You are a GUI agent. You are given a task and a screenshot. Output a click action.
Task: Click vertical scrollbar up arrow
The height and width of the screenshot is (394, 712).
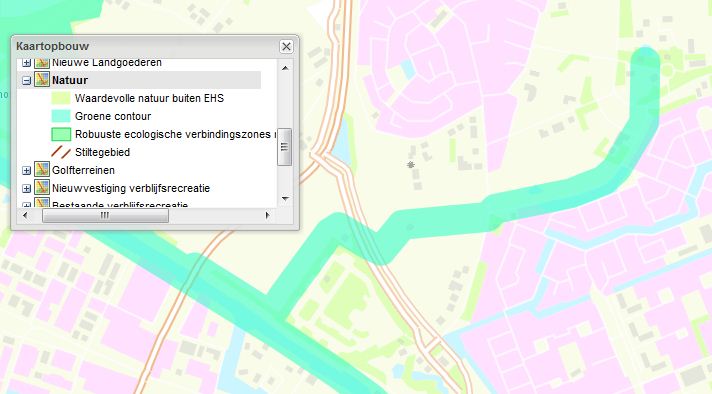[x=285, y=68]
